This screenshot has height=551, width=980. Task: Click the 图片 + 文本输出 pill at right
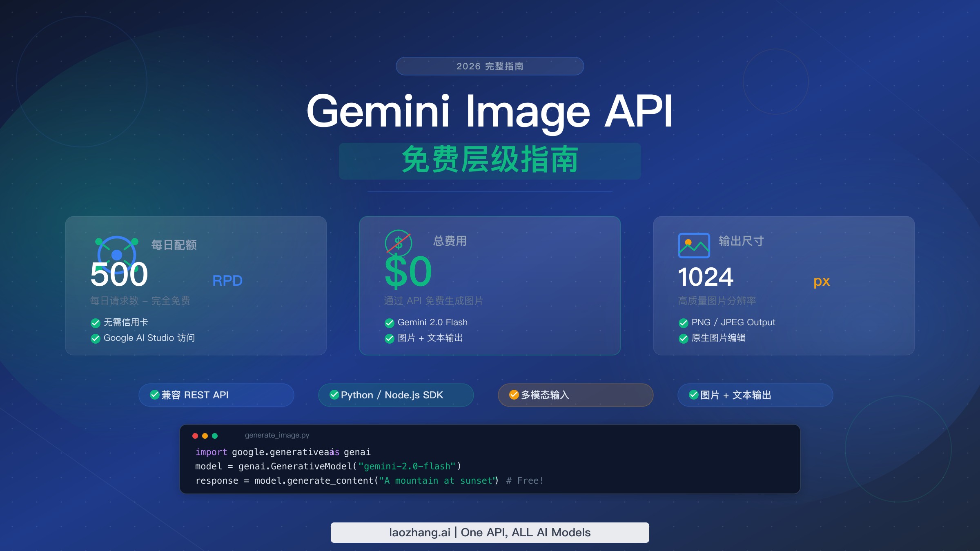coord(755,395)
